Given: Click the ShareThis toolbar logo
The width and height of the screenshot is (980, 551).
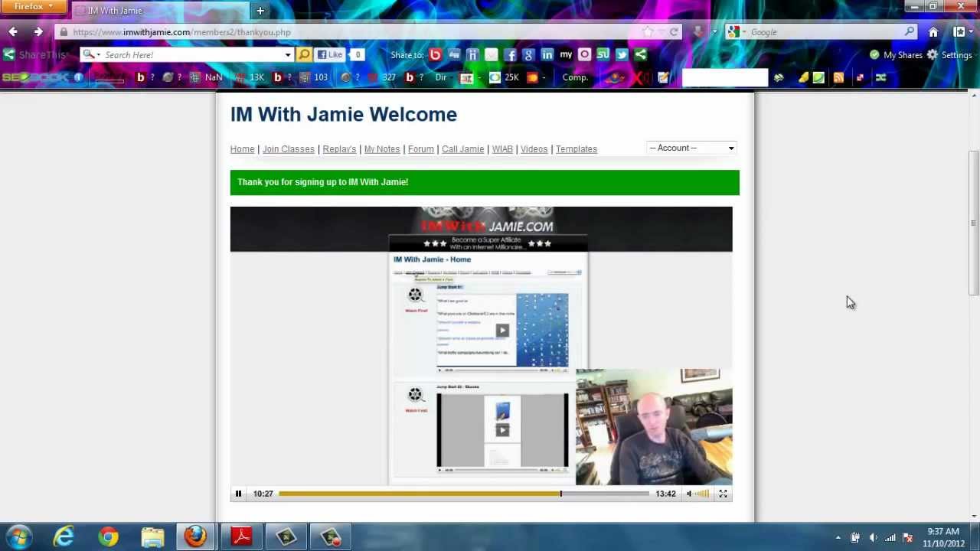Looking at the screenshot, I should point(34,55).
